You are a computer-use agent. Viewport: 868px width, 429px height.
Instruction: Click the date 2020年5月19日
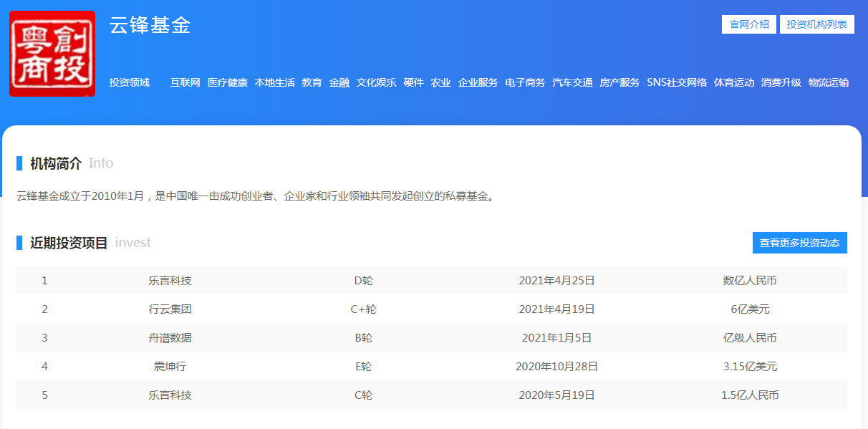(557, 395)
